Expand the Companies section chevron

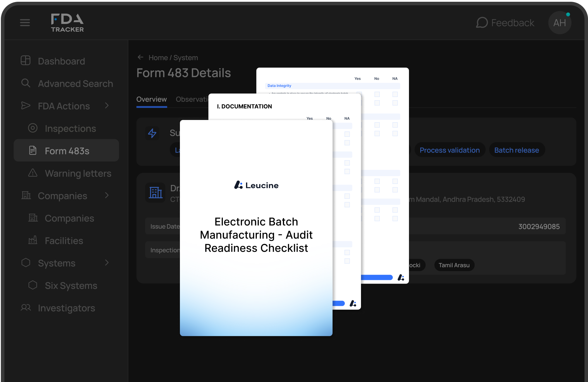[x=107, y=195]
